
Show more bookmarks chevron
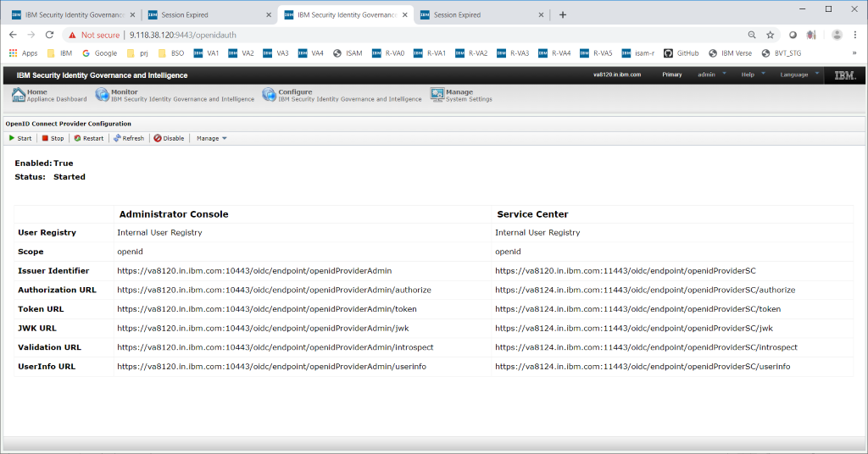(854, 53)
